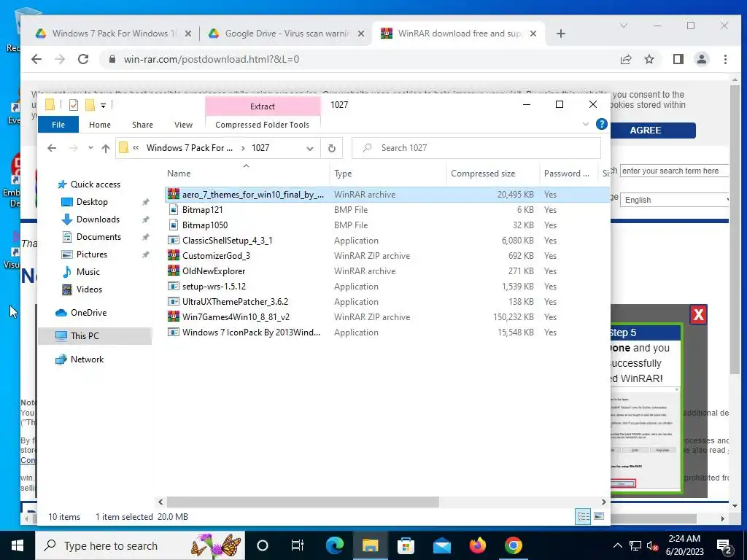The image size is (747, 560).
Task: Show hidden system tray icons
Action: [x=617, y=545]
